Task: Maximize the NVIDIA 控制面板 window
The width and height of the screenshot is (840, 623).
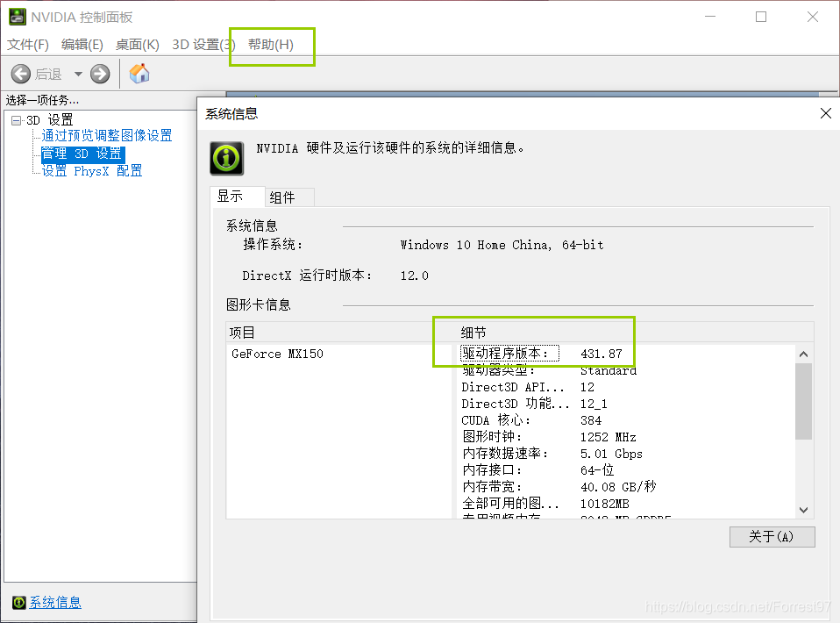Action: (x=761, y=17)
